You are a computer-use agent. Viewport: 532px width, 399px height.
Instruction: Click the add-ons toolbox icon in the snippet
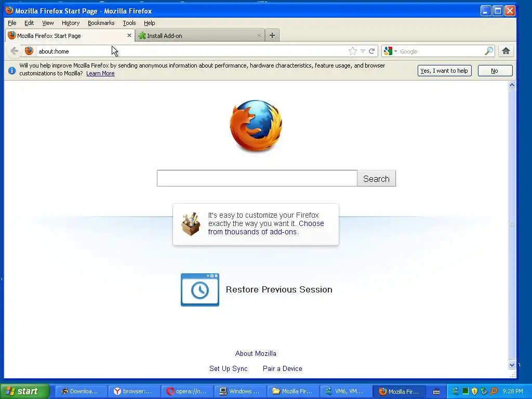(191, 224)
